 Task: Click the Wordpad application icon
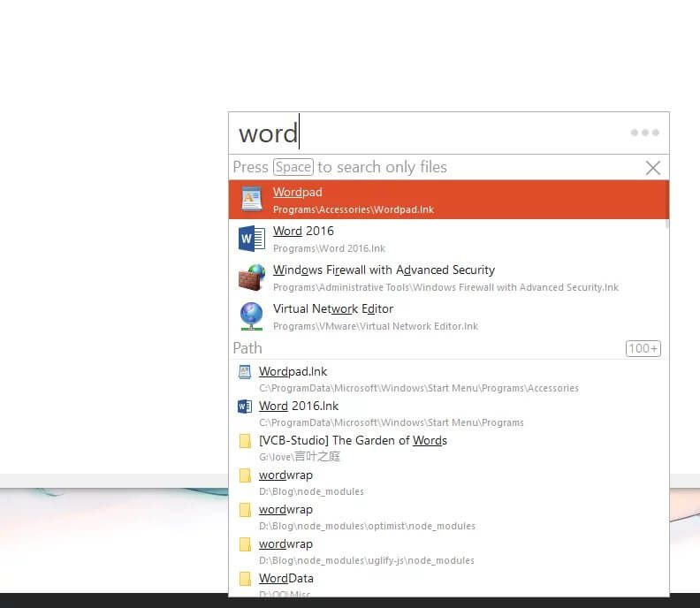252,200
